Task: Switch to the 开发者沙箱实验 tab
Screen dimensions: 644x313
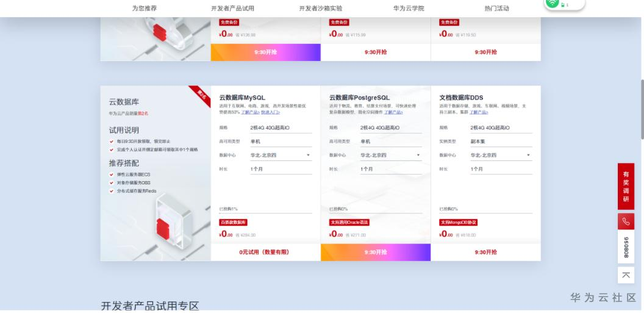Action: click(320, 8)
